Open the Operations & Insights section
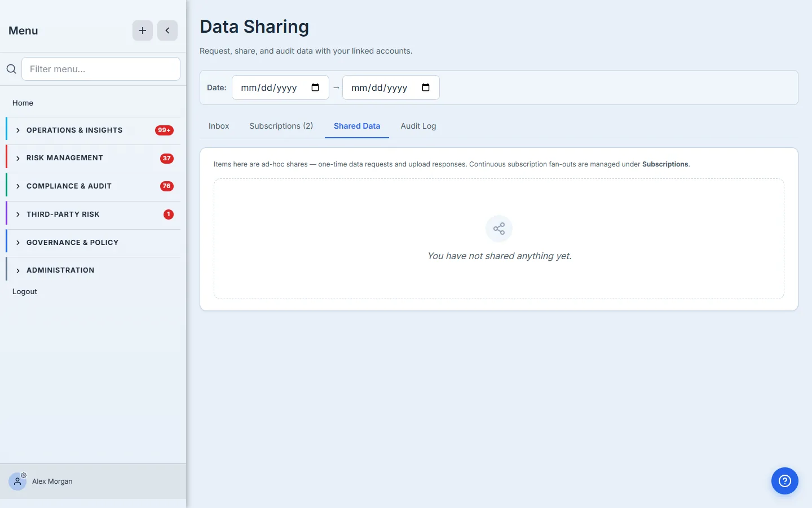 (x=94, y=130)
